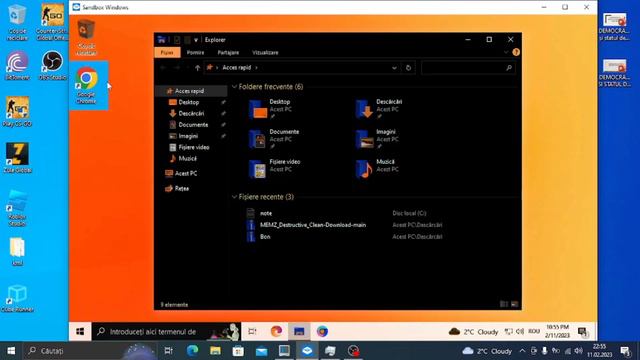Image resolution: width=640 pixels, height=360 pixels.
Task: Open Firefox on sandbox taskbar
Action: point(276,331)
